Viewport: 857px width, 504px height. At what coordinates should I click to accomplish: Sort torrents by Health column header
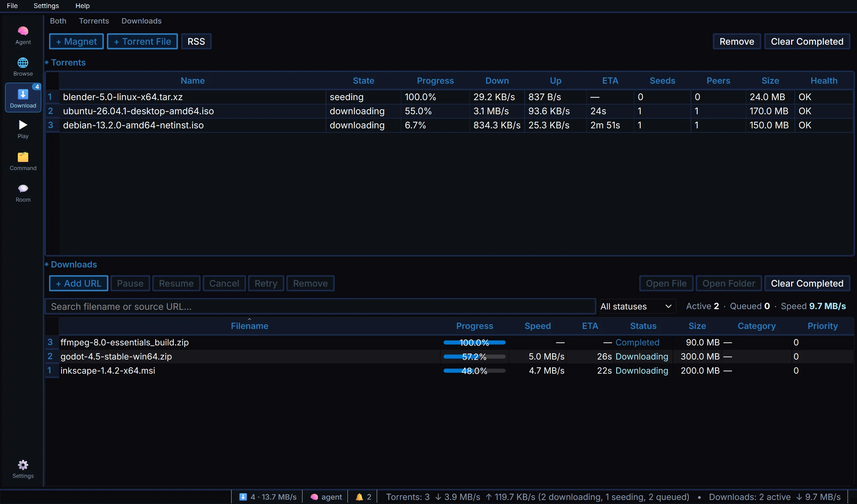pyautogui.click(x=823, y=81)
